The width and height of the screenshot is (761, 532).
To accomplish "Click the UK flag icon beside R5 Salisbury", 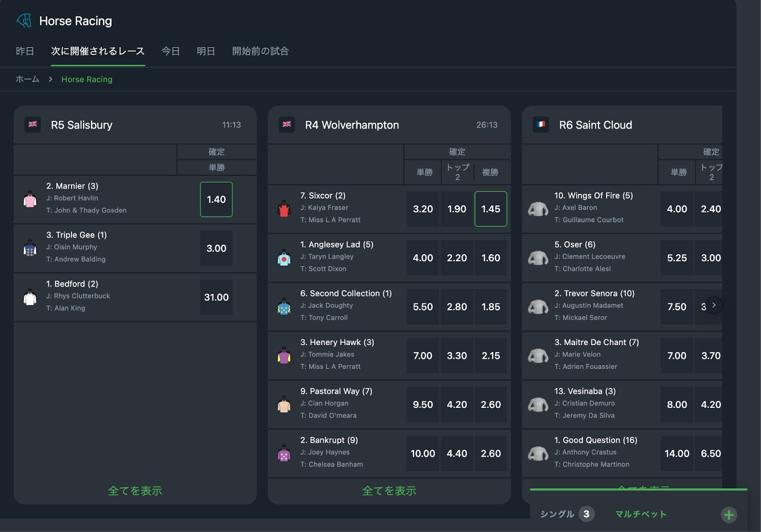I will 33,125.
